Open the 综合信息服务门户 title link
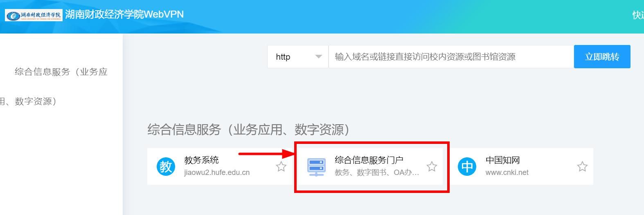This screenshot has height=215, width=644. coord(369,160)
